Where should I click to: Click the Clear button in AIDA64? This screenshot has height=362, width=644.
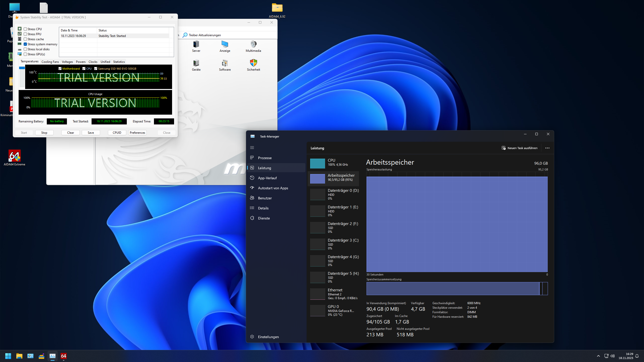(x=70, y=133)
